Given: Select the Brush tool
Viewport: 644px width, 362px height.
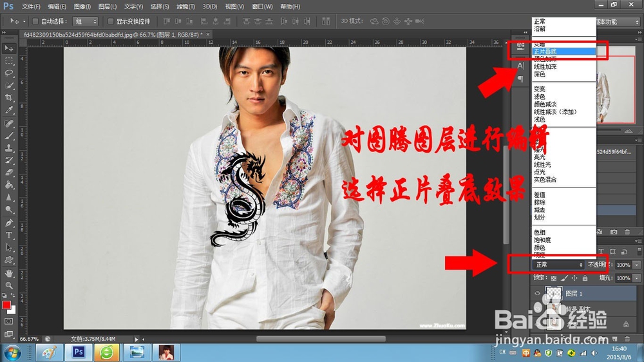Looking at the screenshot, I should 8,136.
